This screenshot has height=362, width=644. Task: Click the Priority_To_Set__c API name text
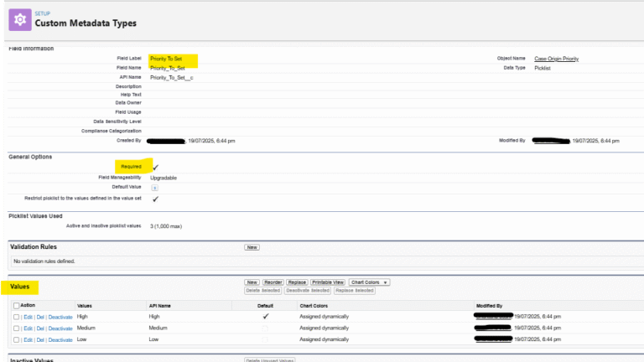(172, 78)
